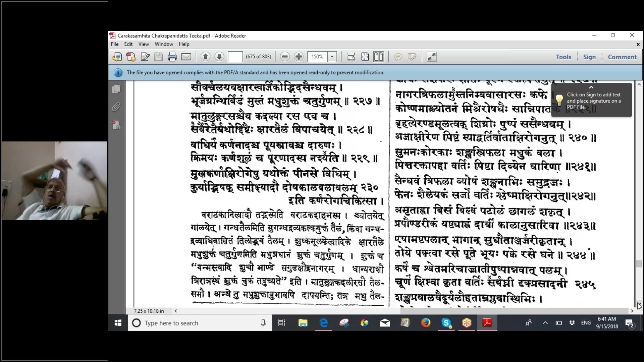Open the View menu
The width and height of the screenshot is (644, 362).
pos(143,44)
